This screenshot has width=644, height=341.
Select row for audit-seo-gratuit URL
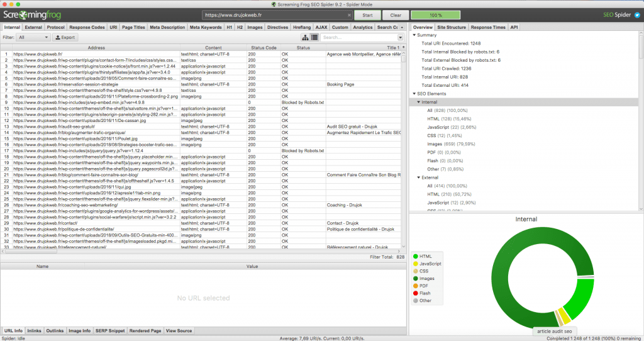pos(201,126)
